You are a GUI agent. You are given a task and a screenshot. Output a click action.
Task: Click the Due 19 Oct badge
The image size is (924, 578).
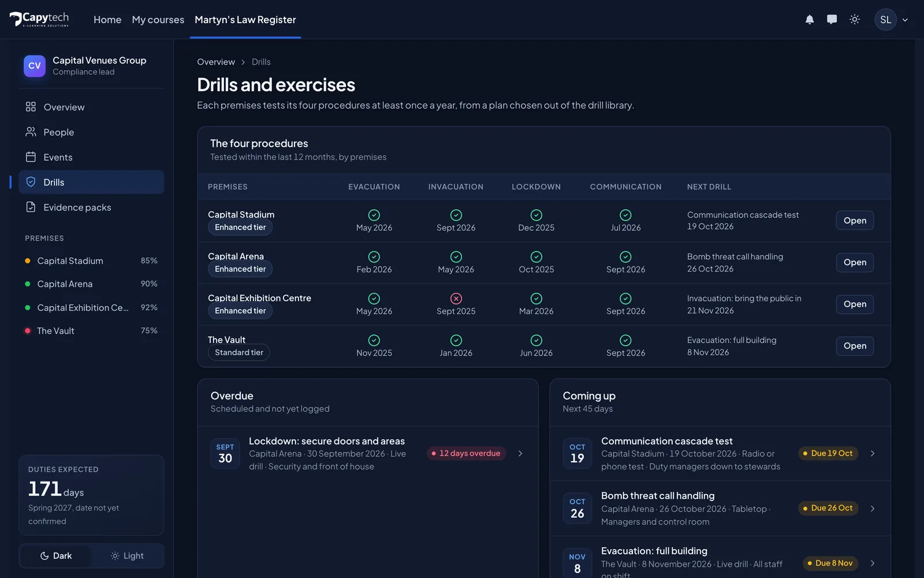click(x=828, y=454)
